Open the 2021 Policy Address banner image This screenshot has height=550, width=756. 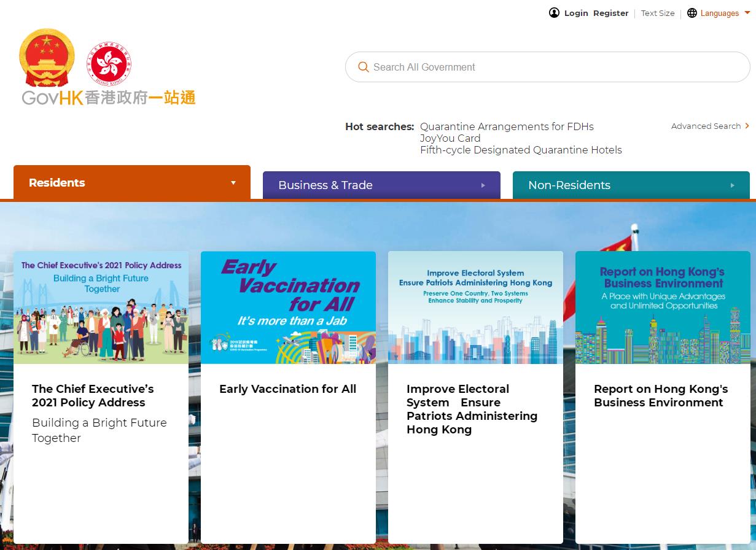[x=101, y=308]
